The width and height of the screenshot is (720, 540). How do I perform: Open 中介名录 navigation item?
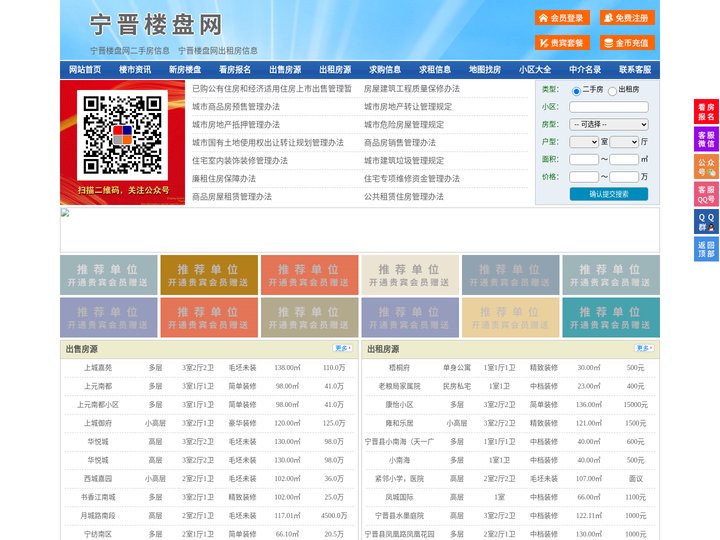(x=585, y=69)
